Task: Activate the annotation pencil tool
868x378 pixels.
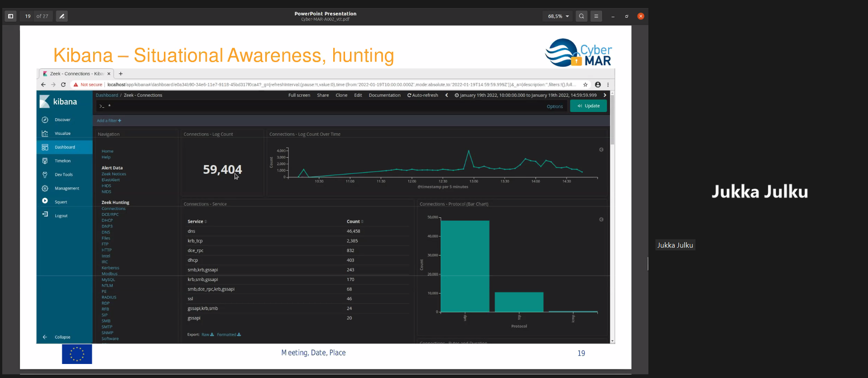Action: tap(62, 16)
